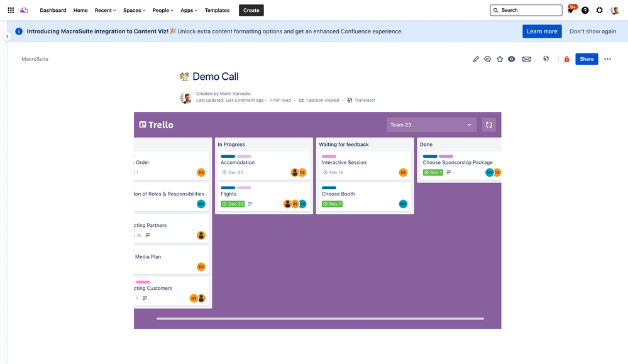This screenshot has width=628, height=364.
Task: Click the DS avatar on Media Plan
Action: (x=201, y=267)
